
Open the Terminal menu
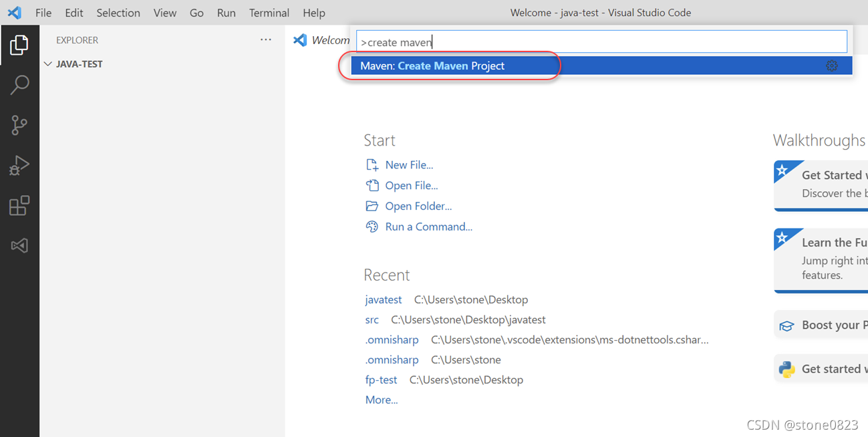pos(269,13)
